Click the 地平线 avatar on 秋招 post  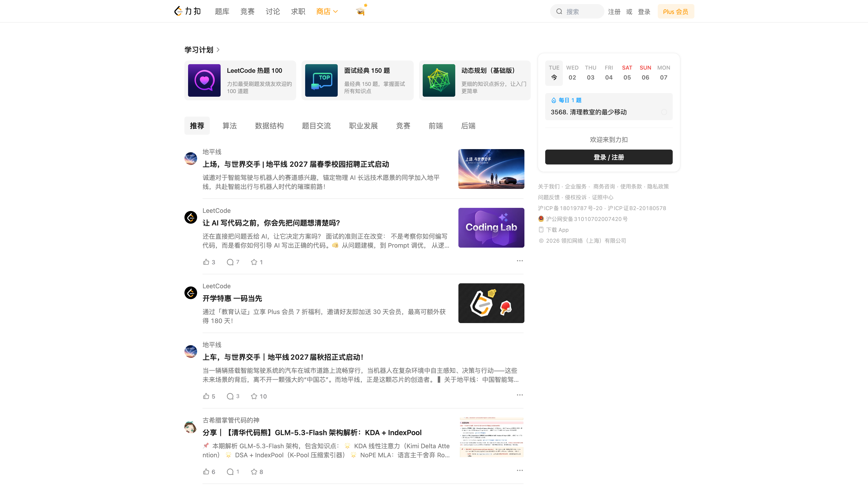point(191,351)
